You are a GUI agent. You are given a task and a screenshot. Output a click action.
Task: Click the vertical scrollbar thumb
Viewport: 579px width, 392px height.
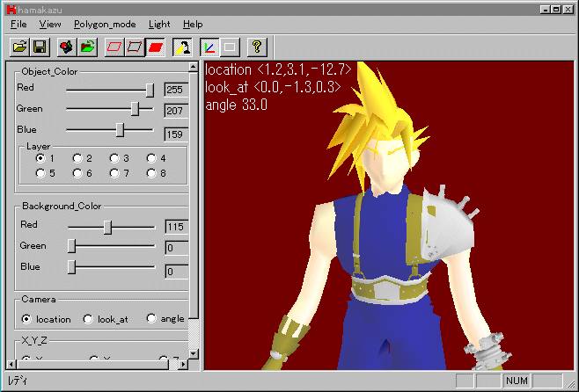point(194,195)
